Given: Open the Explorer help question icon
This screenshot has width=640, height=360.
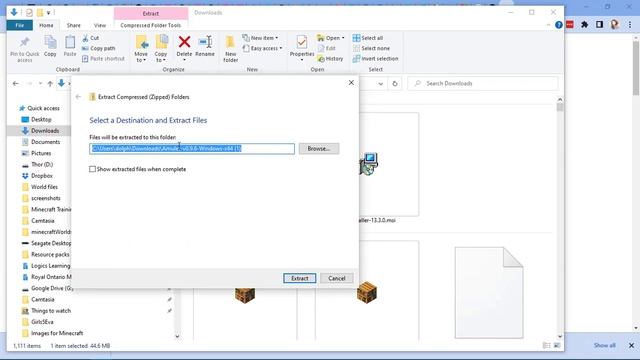Looking at the screenshot, I should pyautogui.click(x=559, y=25).
